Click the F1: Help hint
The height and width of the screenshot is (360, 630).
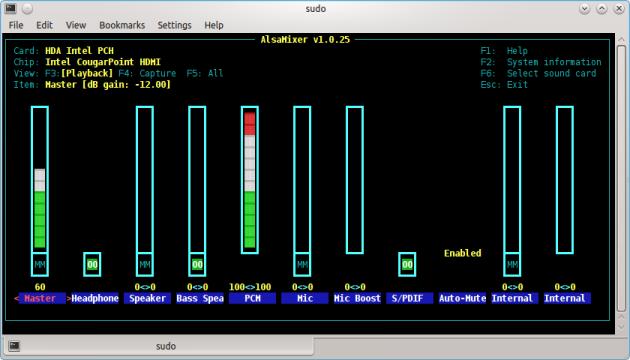[x=504, y=51]
